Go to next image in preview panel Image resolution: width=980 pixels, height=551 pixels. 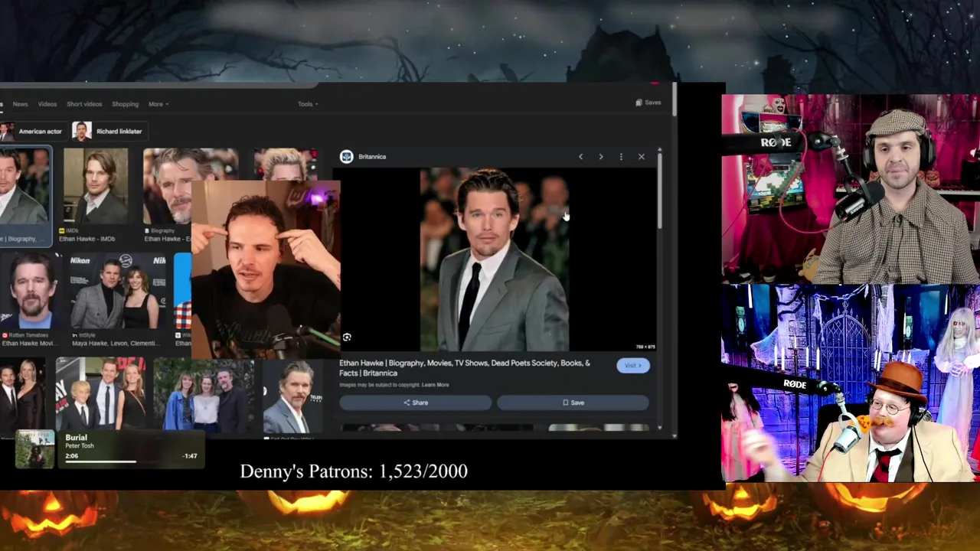point(601,157)
